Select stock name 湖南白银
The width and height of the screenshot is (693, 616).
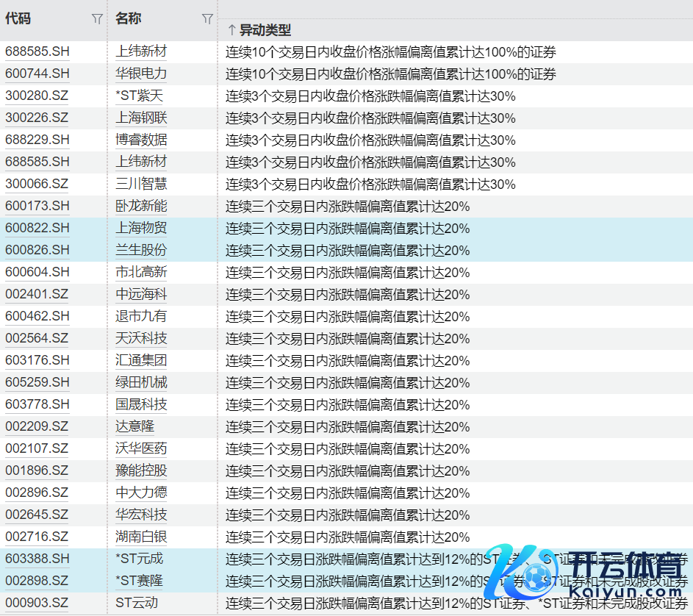pos(141,537)
